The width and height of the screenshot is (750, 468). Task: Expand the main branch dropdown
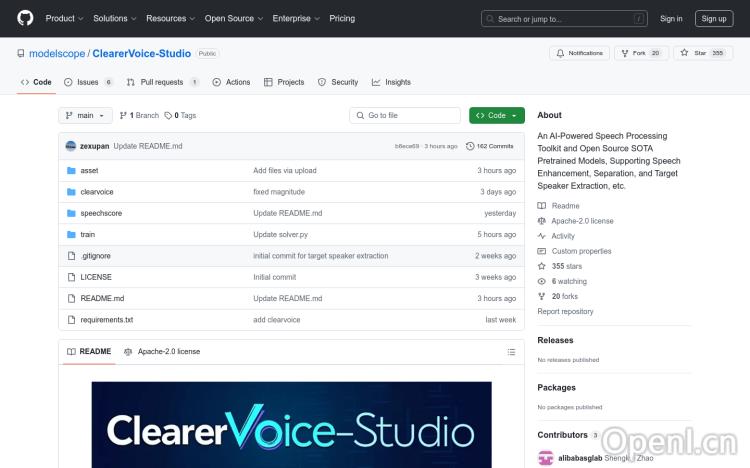[x=85, y=116]
